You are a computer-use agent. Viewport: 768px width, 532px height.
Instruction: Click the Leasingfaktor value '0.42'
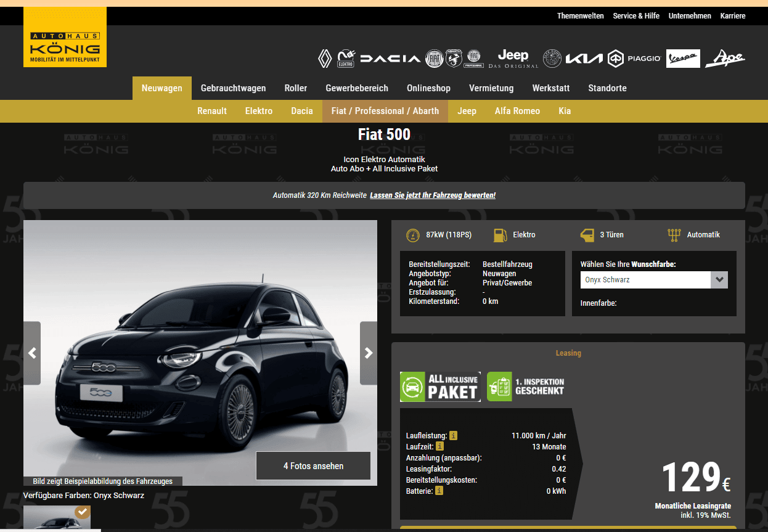click(x=559, y=469)
